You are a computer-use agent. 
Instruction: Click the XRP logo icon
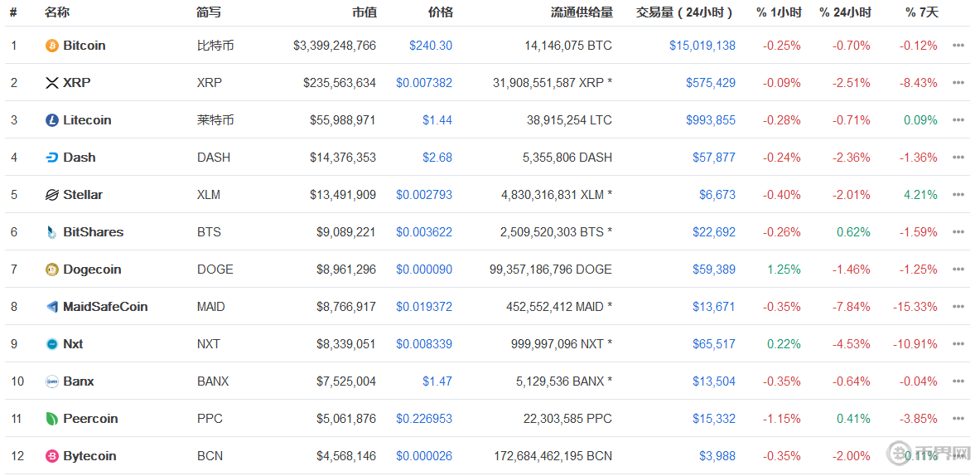pos(52,83)
